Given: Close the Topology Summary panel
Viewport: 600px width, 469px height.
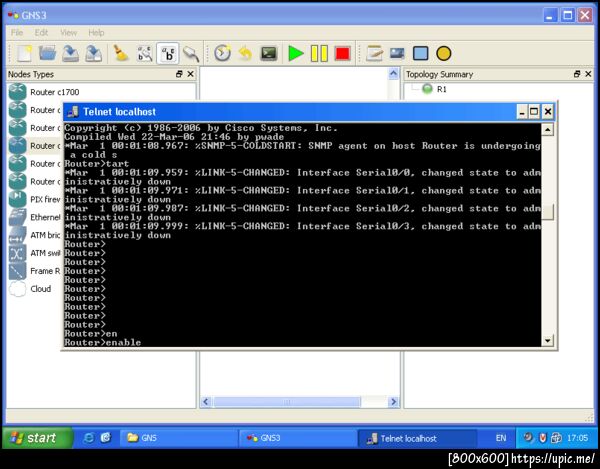Looking at the screenshot, I should [588, 74].
